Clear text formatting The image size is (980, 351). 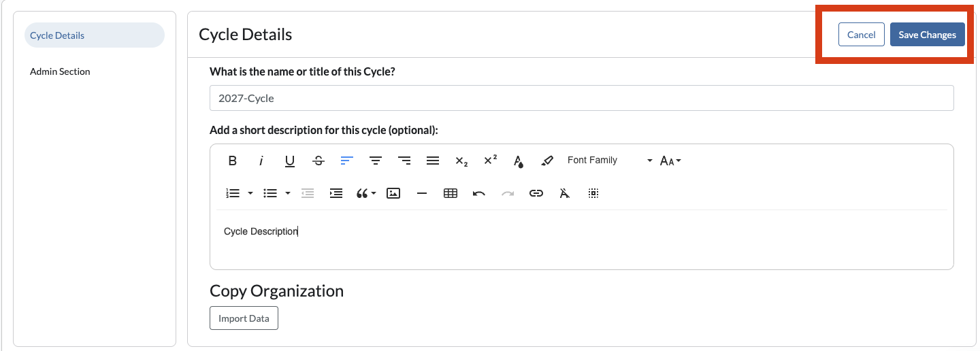(564, 193)
